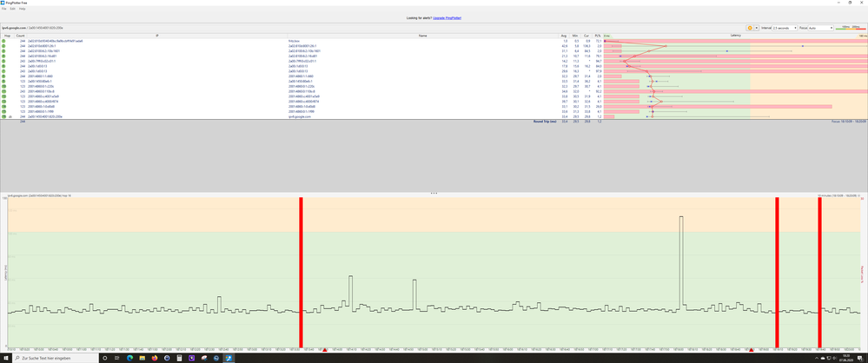Click the Name column header

(x=423, y=36)
